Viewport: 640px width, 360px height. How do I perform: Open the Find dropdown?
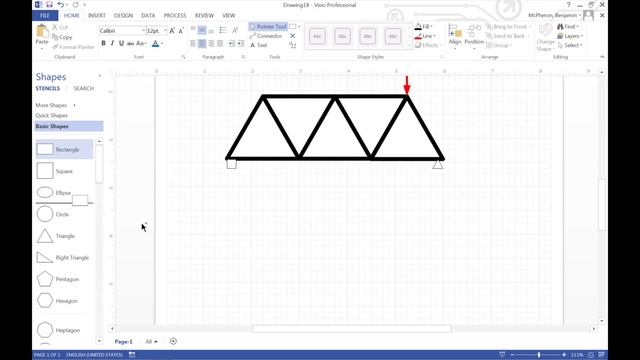[568, 27]
